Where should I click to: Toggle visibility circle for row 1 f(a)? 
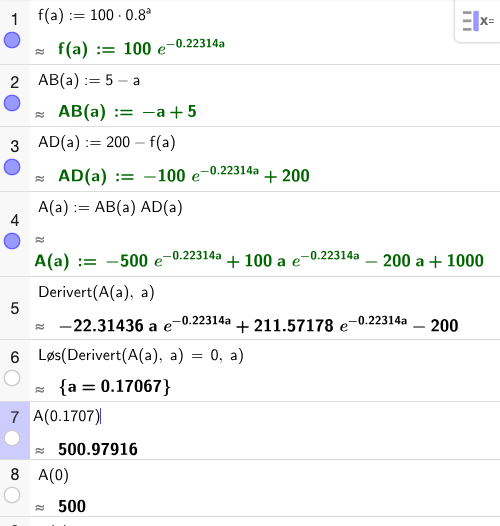point(12,40)
